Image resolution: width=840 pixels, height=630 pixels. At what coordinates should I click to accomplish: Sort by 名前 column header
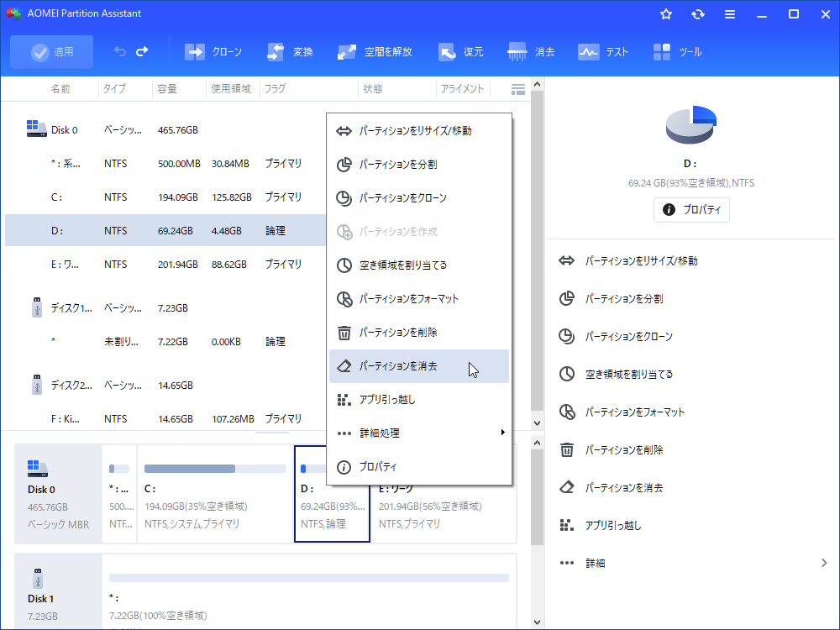click(x=60, y=89)
